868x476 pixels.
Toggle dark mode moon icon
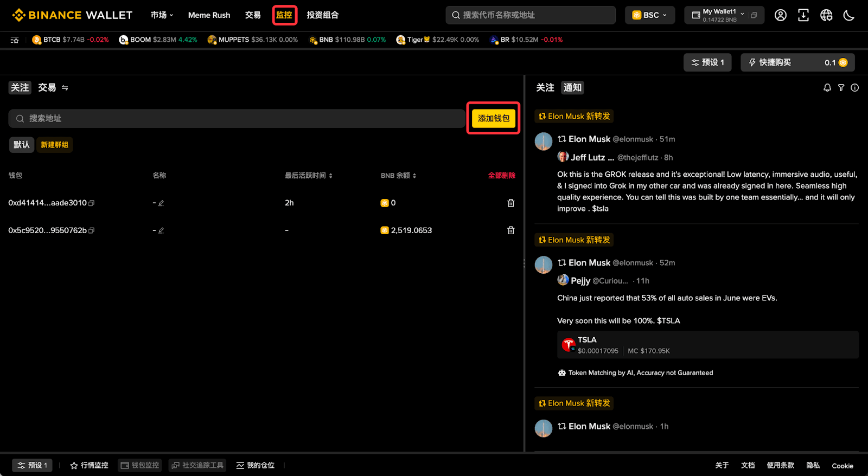tap(849, 15)
